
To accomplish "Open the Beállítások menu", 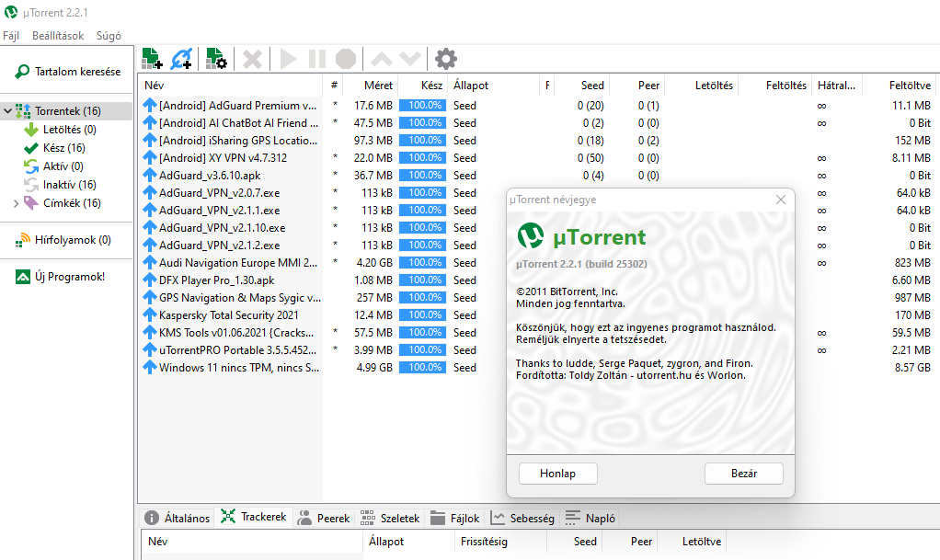I will [58, 35].
